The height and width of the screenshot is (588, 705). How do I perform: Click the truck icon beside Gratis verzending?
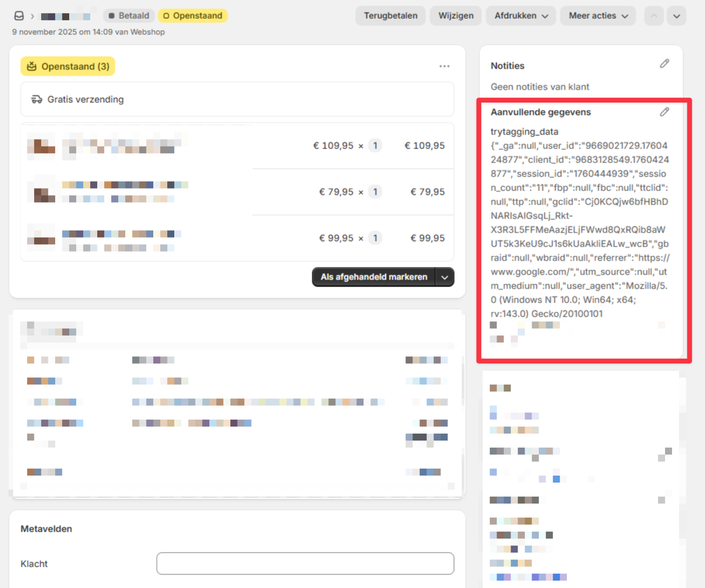pos(37,99)
